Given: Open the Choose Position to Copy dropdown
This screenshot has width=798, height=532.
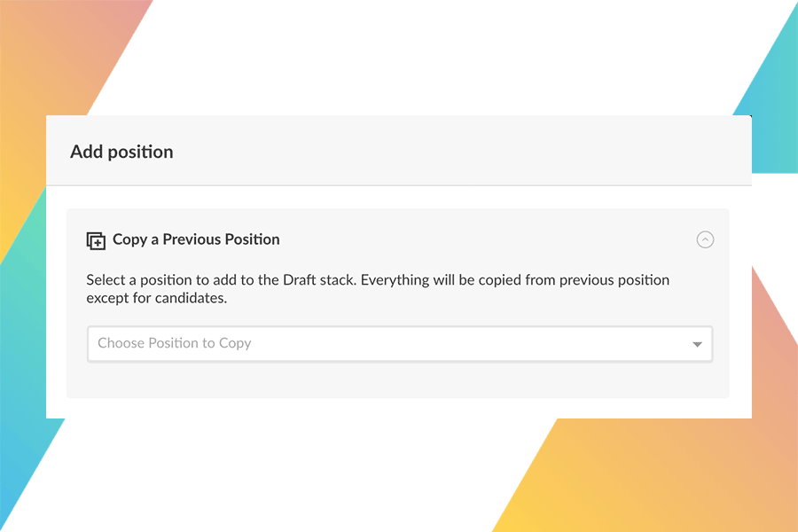Looking at the screenshot, I should tap(399, 343).
